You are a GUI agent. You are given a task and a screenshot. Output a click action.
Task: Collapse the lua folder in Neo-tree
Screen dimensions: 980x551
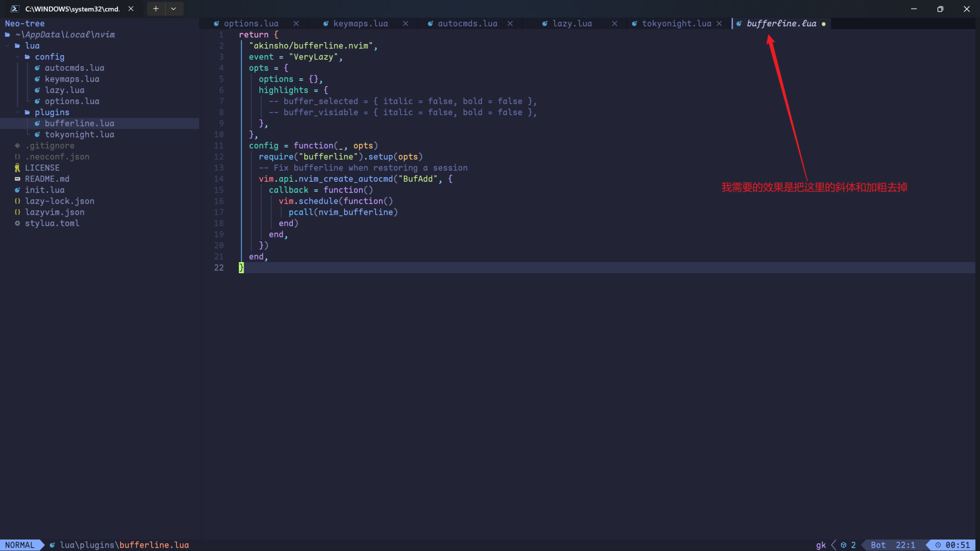point(32,45)
